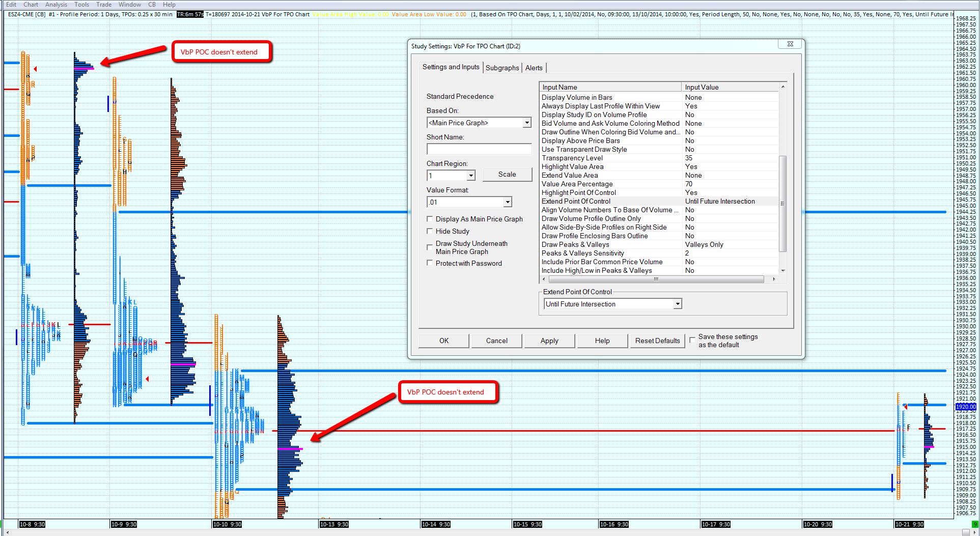Close the Study Settings dialog
The height and width of the screenshot is (536, 980).
click(x=790, y=44)
